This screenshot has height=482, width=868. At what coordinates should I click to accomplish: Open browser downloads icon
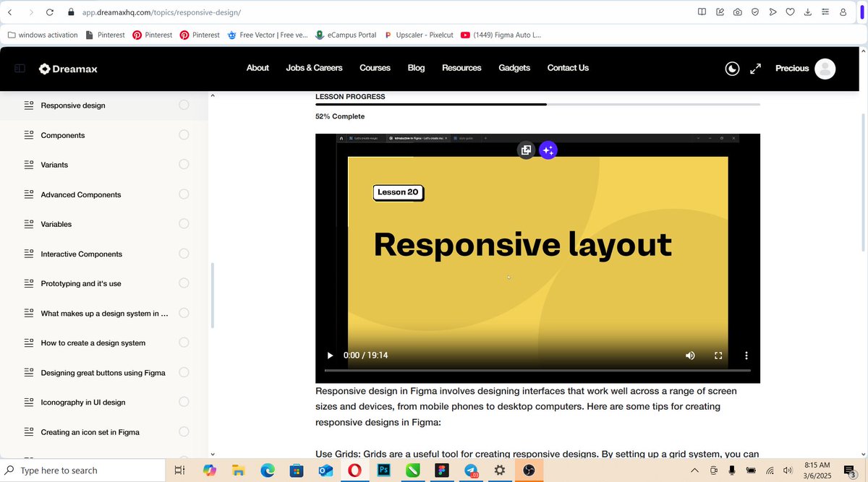pyautogui.click(x=807, y=12)
